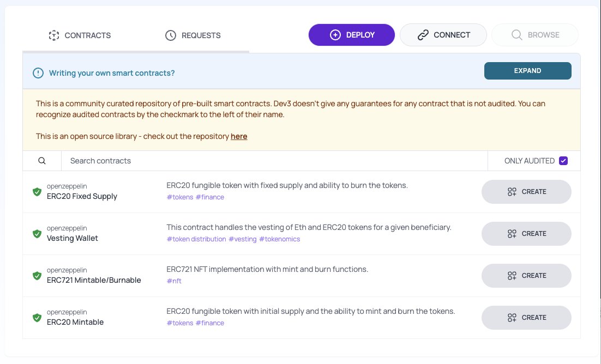
Task: Switch to the Contracts tab
Action: [x=80, y=35]
